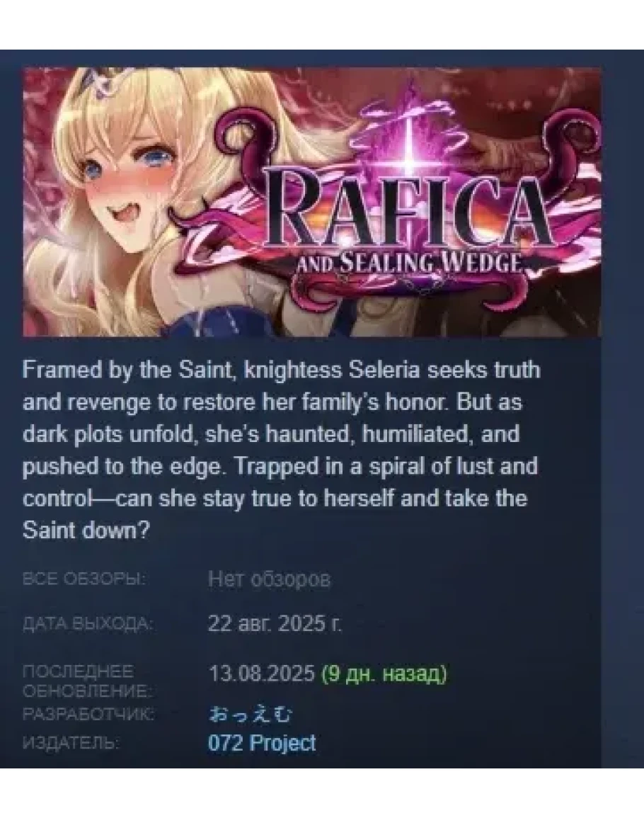Click the 'And Sealing Wedge' subtitle banner

pos(410,263)
